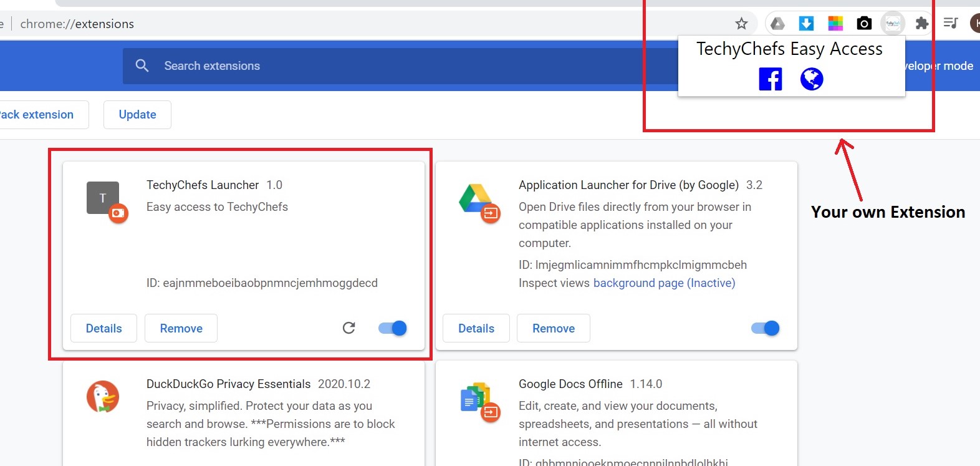Click the TechyChefs Launcher title

[203, 185]
